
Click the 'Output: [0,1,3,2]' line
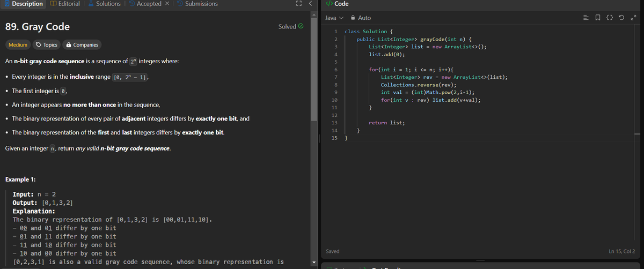coord(43,203)
